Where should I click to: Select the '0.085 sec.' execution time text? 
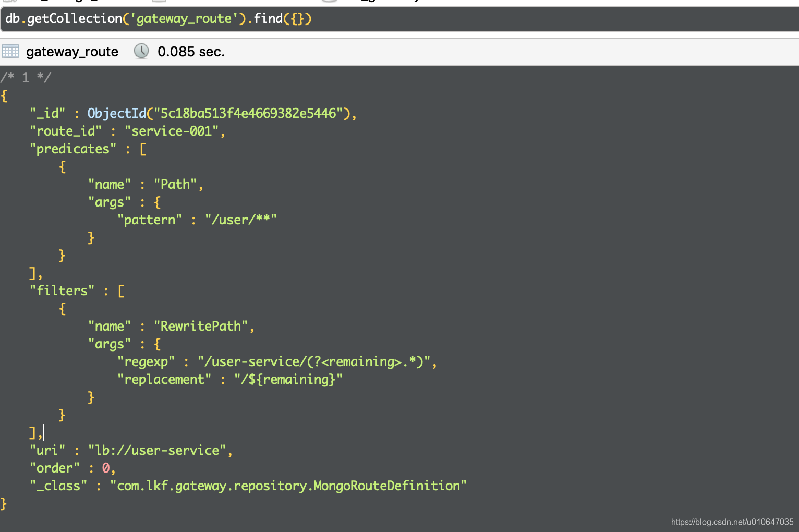(191, 52)
